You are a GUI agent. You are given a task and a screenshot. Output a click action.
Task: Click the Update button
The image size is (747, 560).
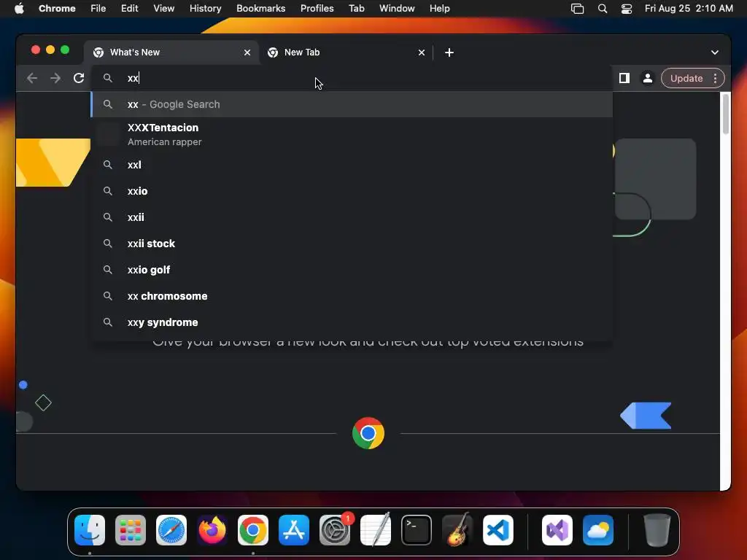click(686, 78)
